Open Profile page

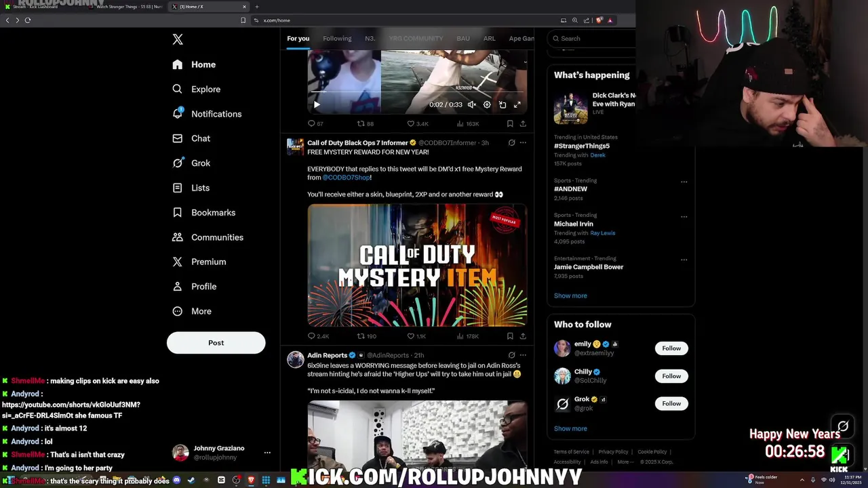194,286
